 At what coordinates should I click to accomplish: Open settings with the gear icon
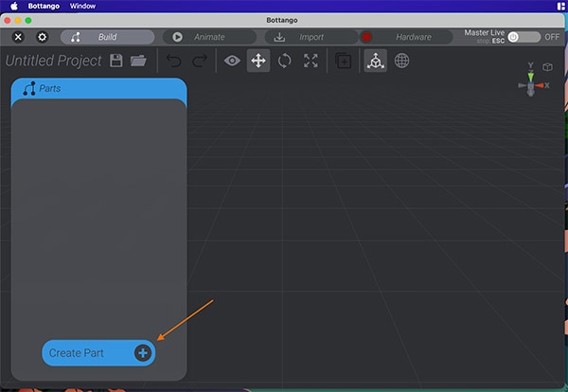click(x=42, y=37)
